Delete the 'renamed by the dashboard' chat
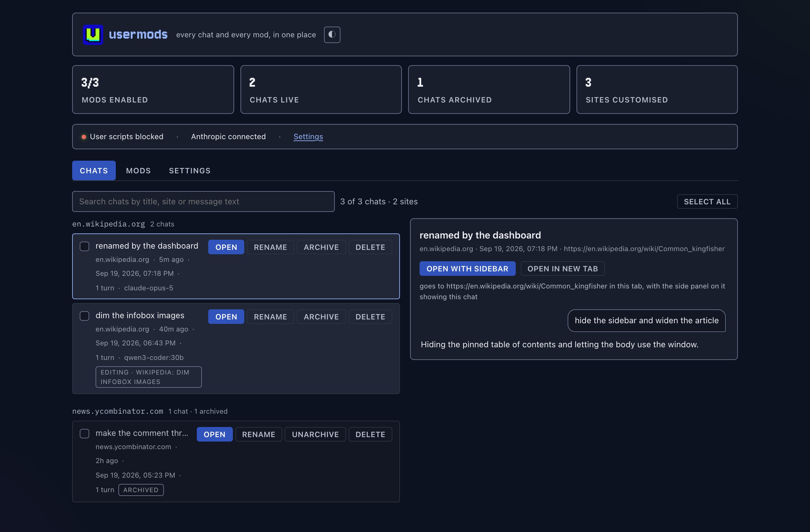The image size is (810, 532). point(370,247)
